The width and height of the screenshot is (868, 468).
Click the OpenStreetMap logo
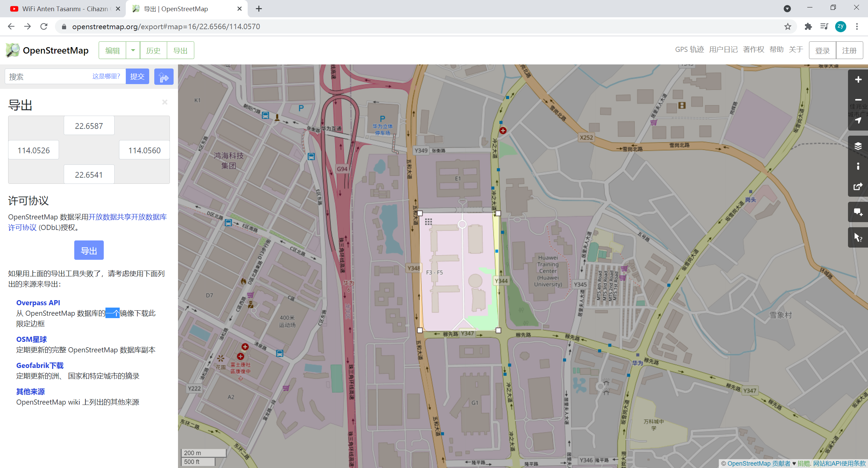[47, 51]
